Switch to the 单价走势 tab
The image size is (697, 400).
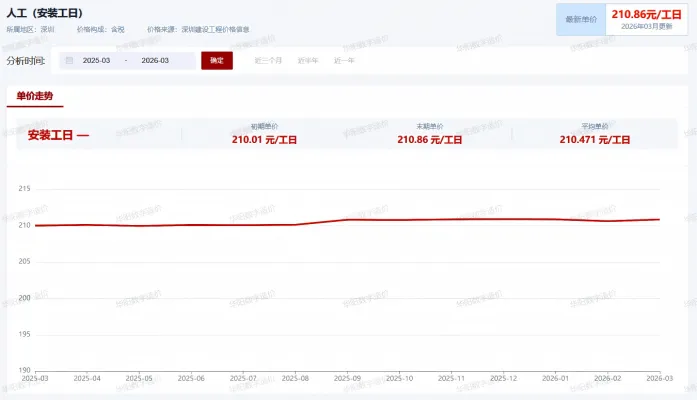[x=35, y=96]
